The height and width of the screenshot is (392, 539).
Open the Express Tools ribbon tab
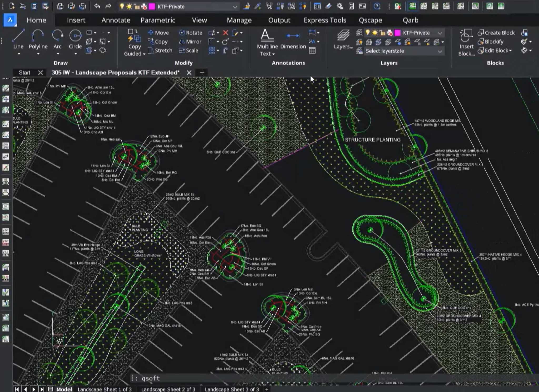tap(325, 20)
